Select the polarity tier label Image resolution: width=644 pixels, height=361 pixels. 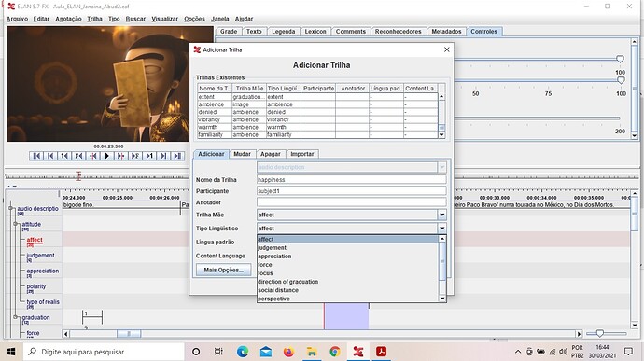36,286
